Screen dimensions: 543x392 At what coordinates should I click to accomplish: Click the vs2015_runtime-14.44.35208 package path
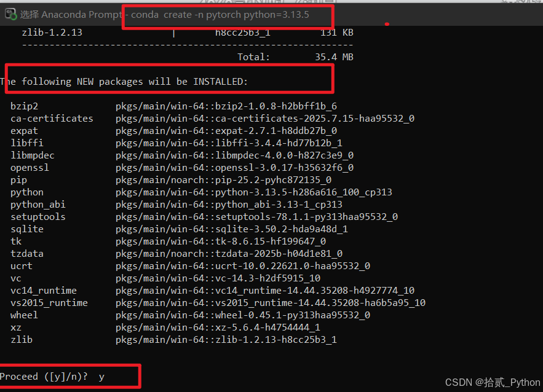(x=271, y=303)
